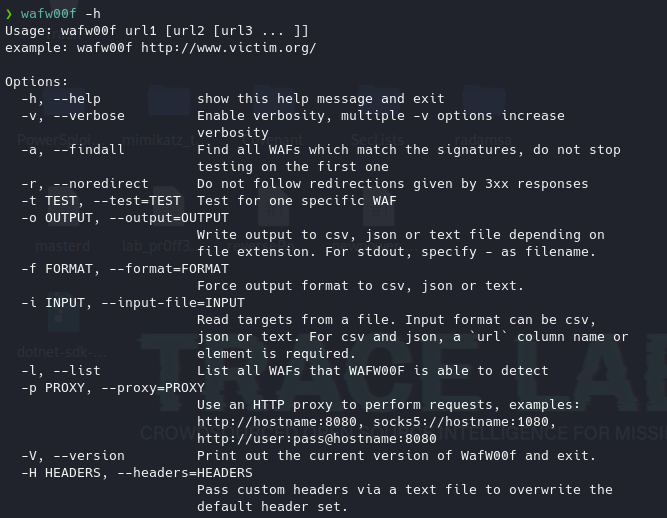The height and width of the screenshot is (518, 667).
Task: Click the Options: heading line
Action: pos(37,82)
